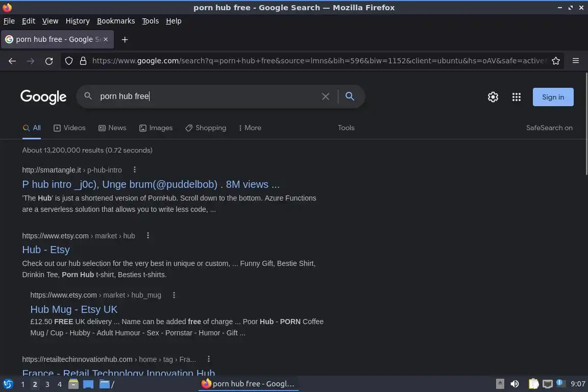Open options menu for Etsy market hub result
588x392 pixels.
(x=148, y=236)
